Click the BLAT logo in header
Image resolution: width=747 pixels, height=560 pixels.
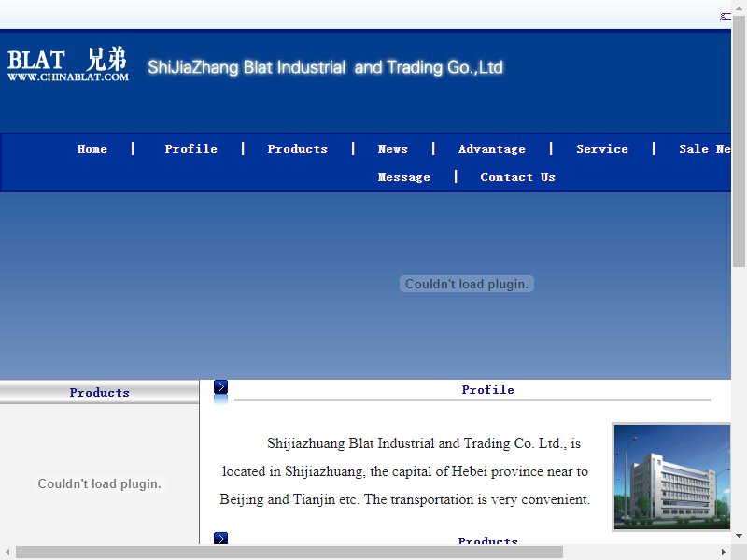pyautogui.click(x=67, y=64)
